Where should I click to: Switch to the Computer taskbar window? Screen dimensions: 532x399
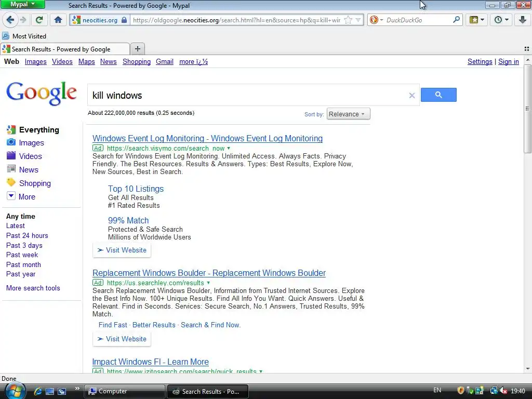coord(125,391)
